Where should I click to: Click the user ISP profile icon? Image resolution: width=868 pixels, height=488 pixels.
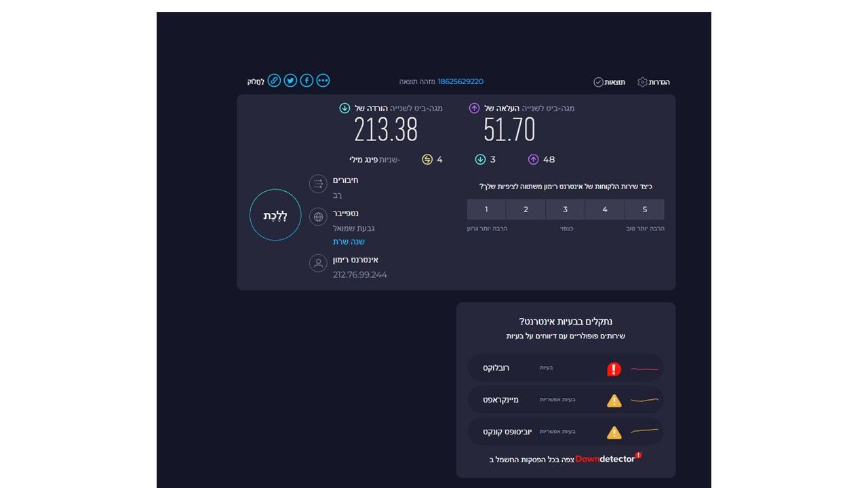click(x=318, y=263)
